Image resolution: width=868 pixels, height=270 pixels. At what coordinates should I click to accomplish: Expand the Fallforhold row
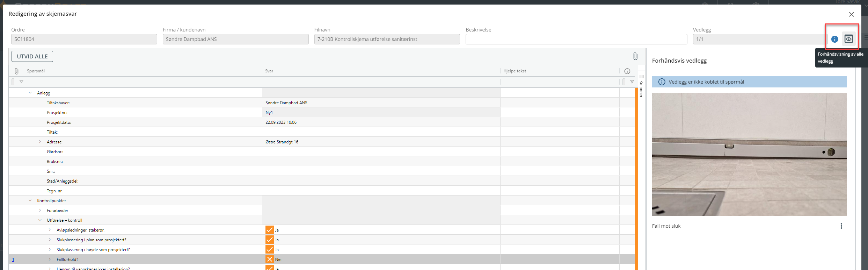click(x=50, y=260)
